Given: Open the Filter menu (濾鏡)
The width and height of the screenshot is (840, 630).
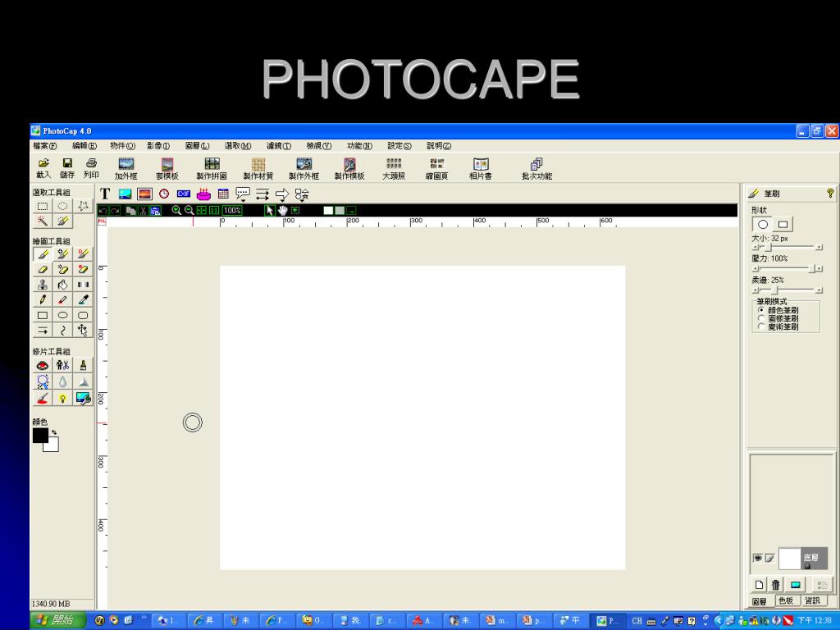Looking at the screenshot, I should pyautogui.click(x=279, y=146).
